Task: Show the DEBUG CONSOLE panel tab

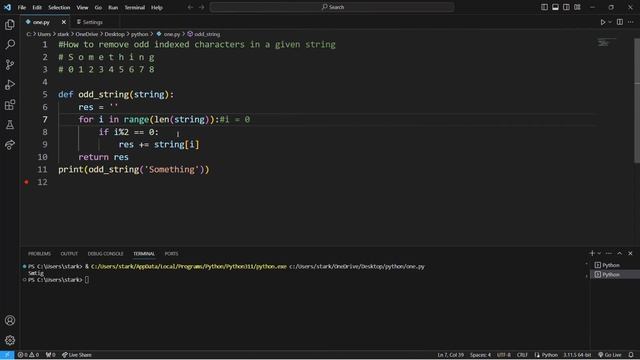Action: (105, 254)
